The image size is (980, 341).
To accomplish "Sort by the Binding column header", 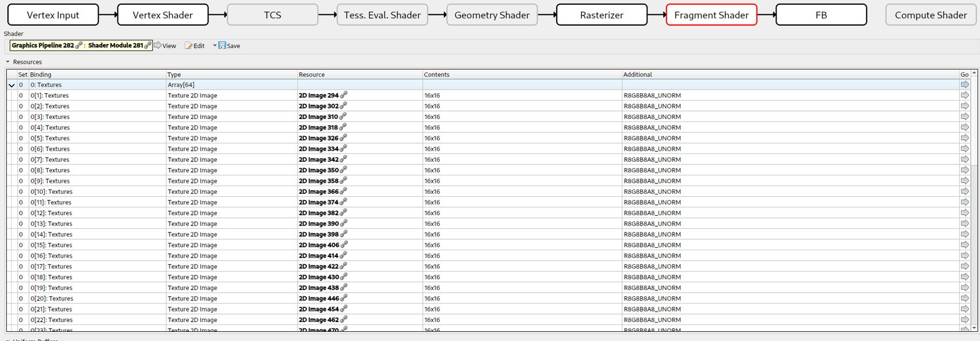I will (97, 74).
